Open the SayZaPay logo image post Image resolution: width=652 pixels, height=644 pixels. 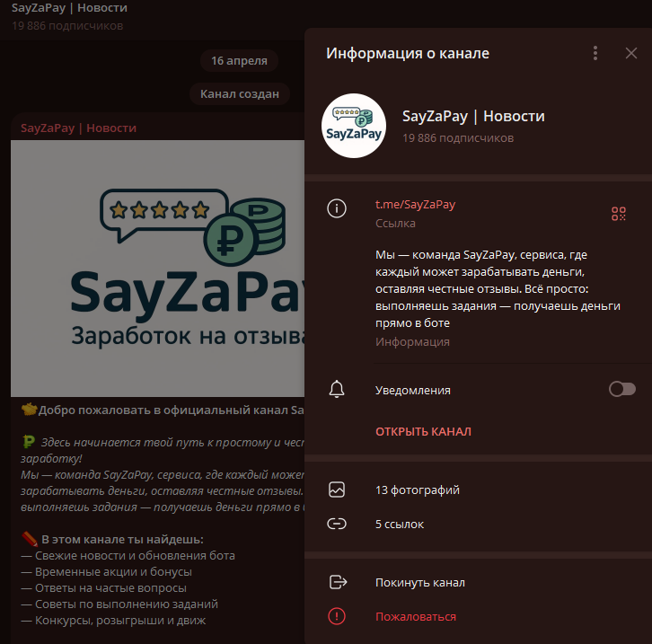tap(157, 269)
